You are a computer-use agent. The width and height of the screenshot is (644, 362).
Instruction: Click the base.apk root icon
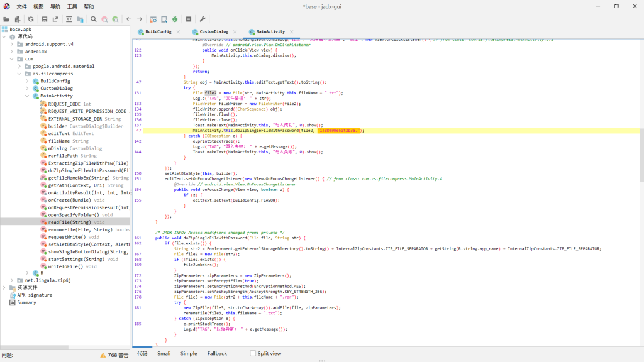point(4,29)
